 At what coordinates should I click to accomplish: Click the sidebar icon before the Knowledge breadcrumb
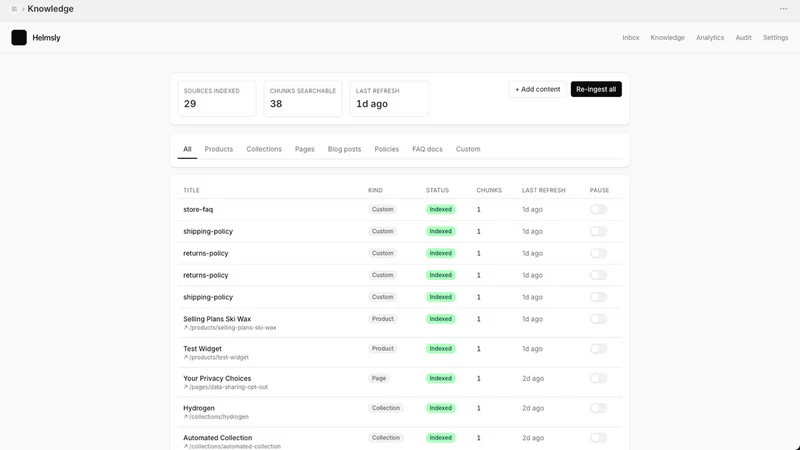[x=14, y=9]
